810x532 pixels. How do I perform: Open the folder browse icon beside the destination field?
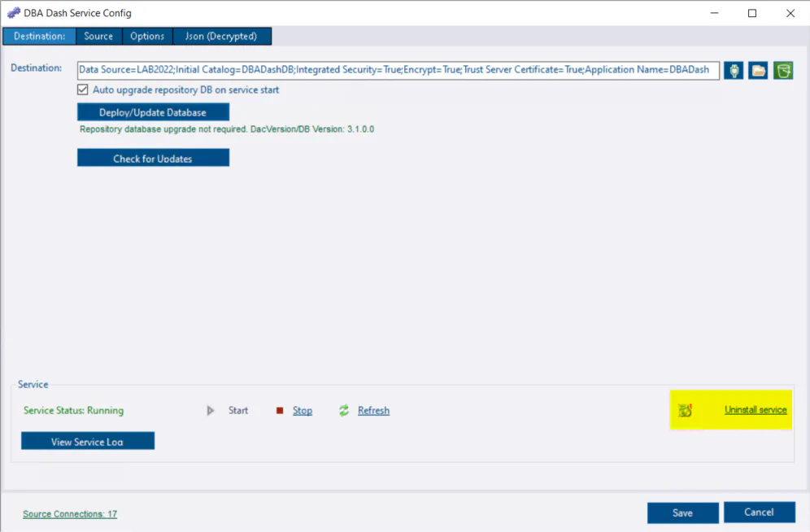pyautogui.click(x=758, y=70)
